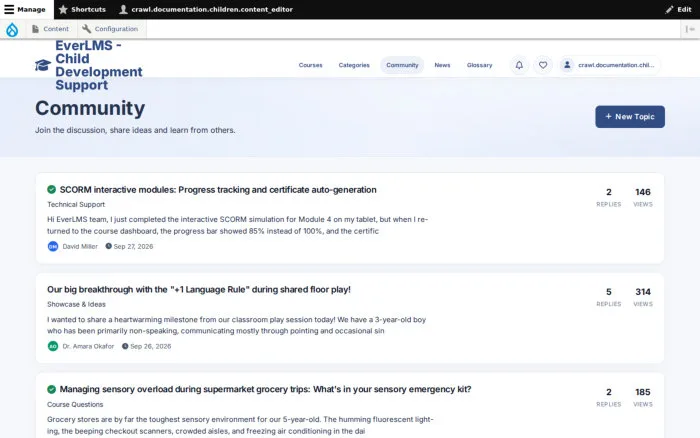
Task: Click the 314 views count
Action: (x=643, y=292)
